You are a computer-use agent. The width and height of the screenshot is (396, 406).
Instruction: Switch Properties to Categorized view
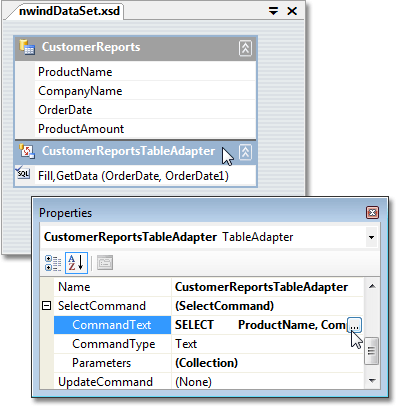coord(53,263)
